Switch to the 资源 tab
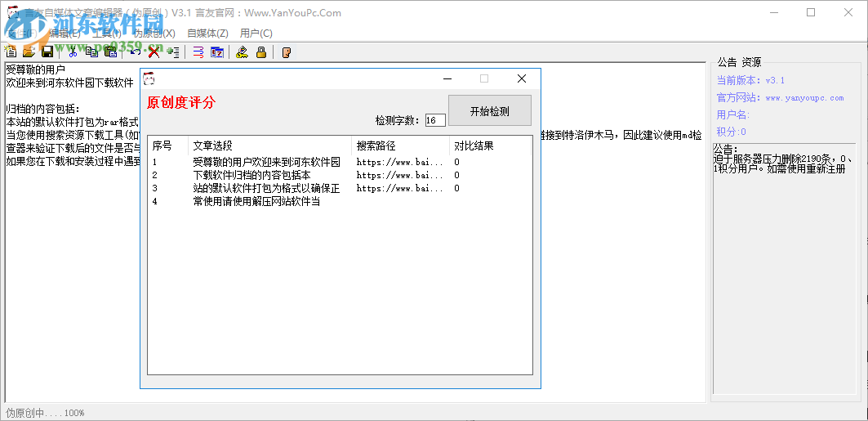868x421 pixels. pyautogui.click(x=751, y=61)
